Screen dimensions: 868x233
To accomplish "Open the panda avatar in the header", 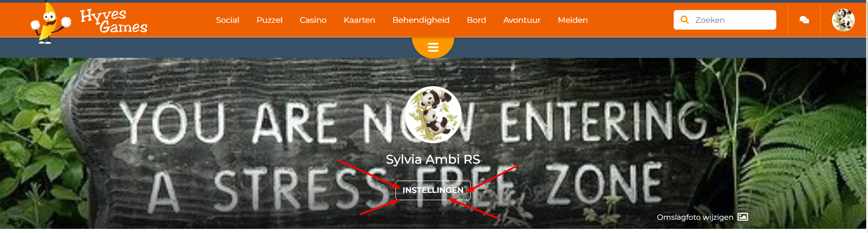I will 843,20.
